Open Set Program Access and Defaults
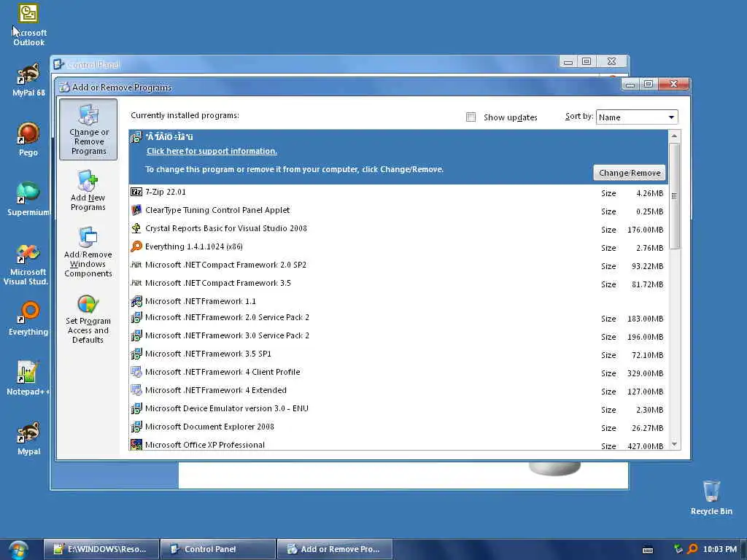 click(x=88, y=319)
